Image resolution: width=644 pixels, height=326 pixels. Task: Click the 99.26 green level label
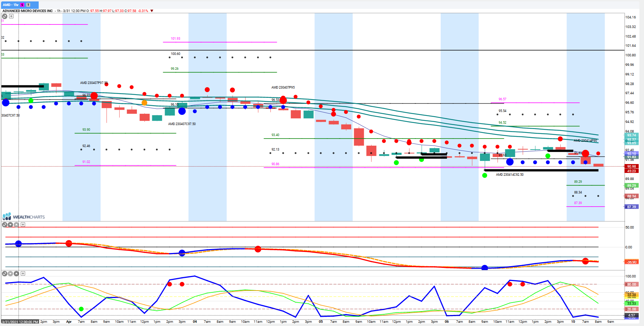175,69
